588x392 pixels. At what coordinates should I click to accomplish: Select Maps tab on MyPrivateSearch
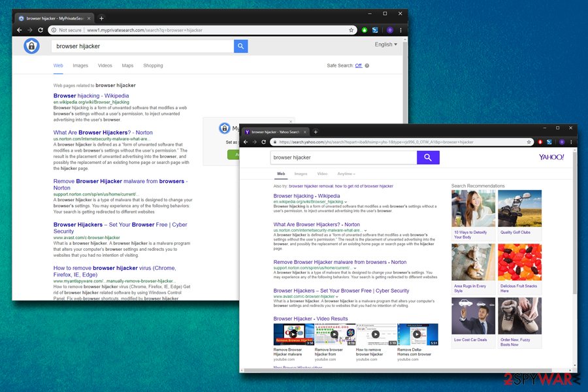pos(127,65)
